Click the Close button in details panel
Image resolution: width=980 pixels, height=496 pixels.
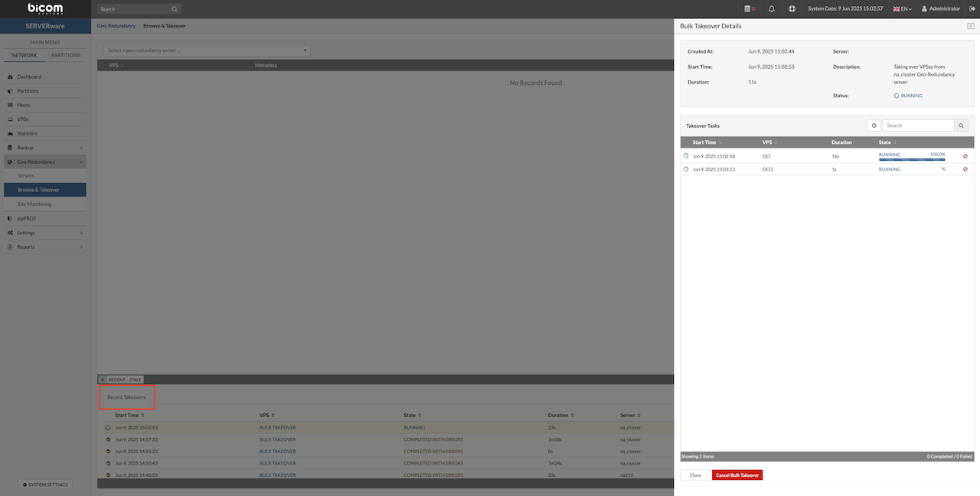695,475
